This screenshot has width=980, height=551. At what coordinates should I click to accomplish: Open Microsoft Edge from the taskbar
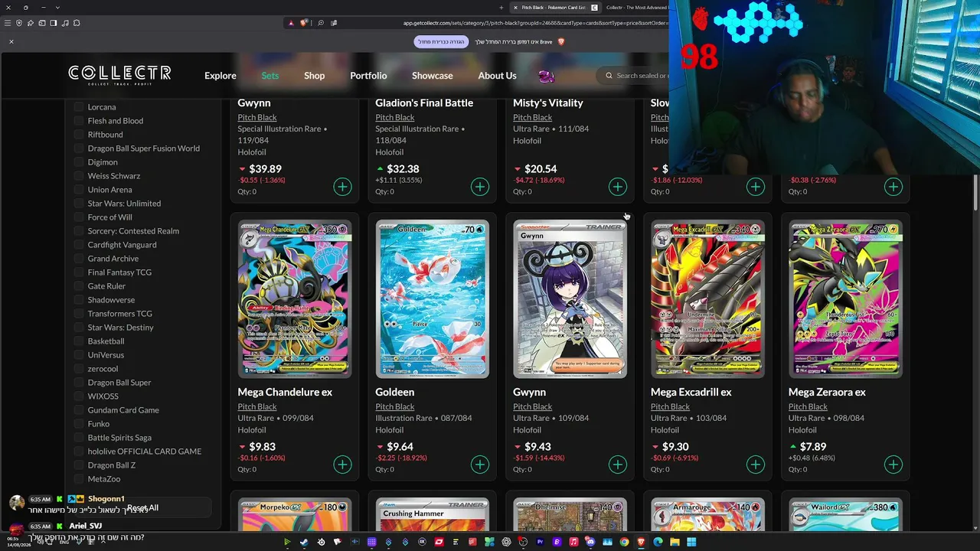[x=658, y=543]
